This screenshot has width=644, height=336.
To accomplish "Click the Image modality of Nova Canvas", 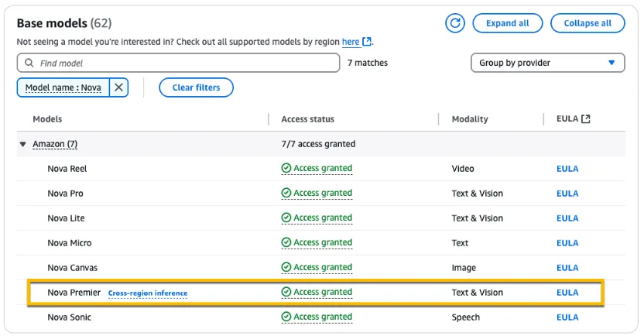I will [464, 268].
